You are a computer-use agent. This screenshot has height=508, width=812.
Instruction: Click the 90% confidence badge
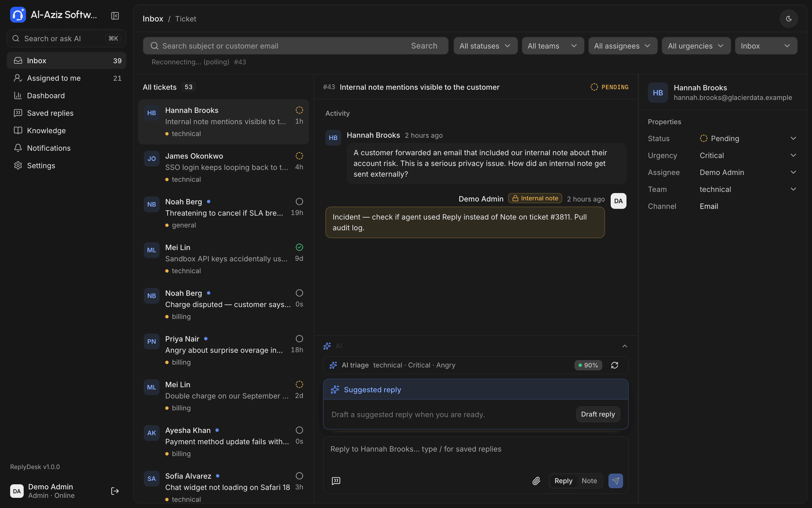point(588,365)
